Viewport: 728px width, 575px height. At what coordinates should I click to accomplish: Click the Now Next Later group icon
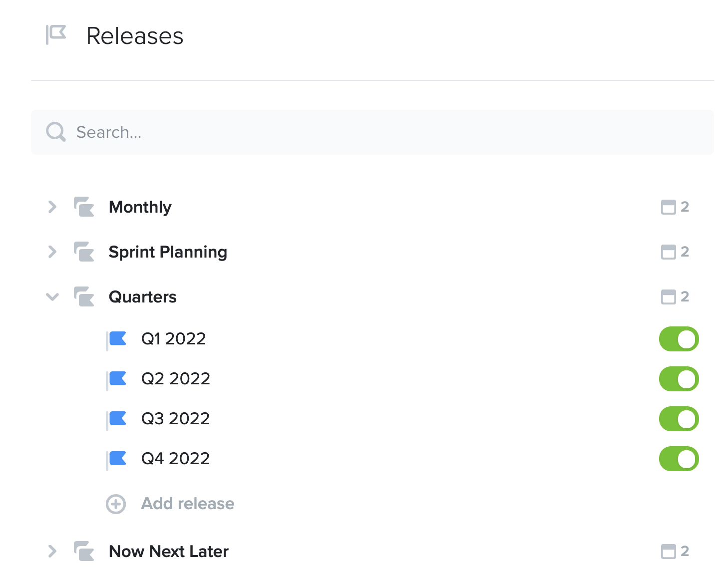coord(84,552)
